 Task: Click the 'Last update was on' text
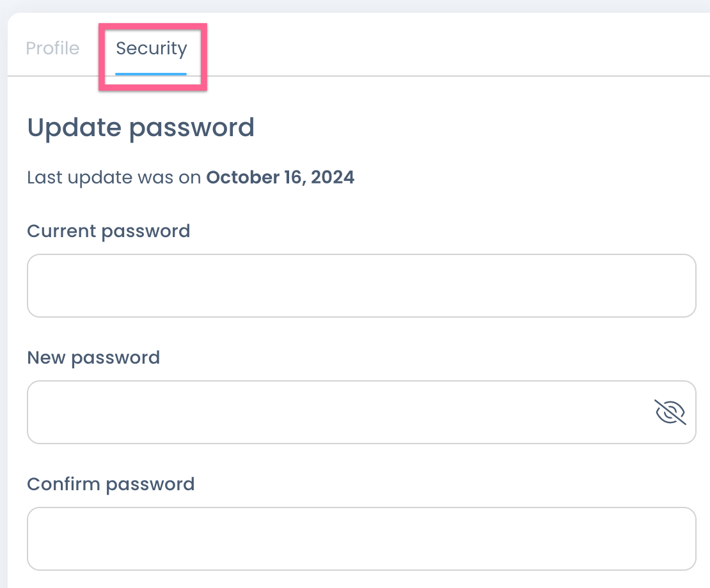(x=114, y=177)
